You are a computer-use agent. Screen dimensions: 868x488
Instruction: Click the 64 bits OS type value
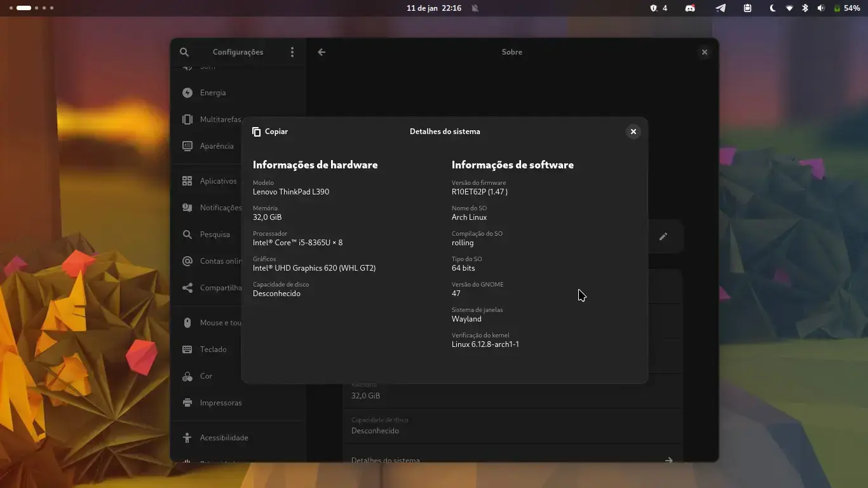463,268
